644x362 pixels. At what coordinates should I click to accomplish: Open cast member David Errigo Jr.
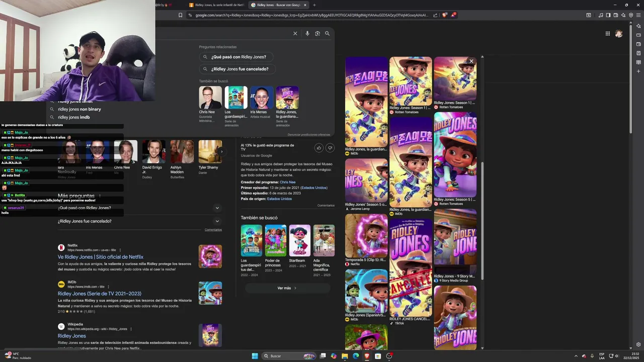pos(153,158)
